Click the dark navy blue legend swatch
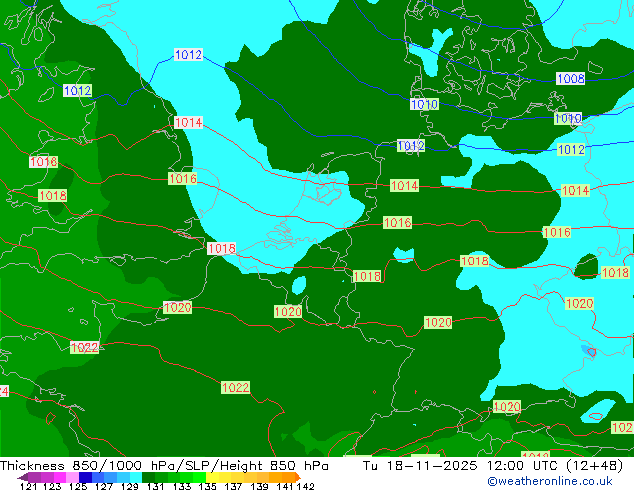Screen dimensions: 634x490 (x=85, y=477)
